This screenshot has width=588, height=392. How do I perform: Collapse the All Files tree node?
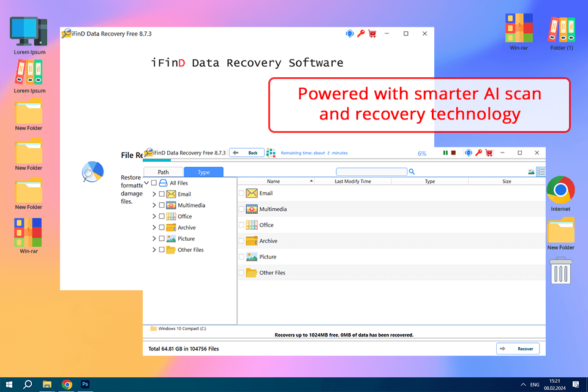146,183
